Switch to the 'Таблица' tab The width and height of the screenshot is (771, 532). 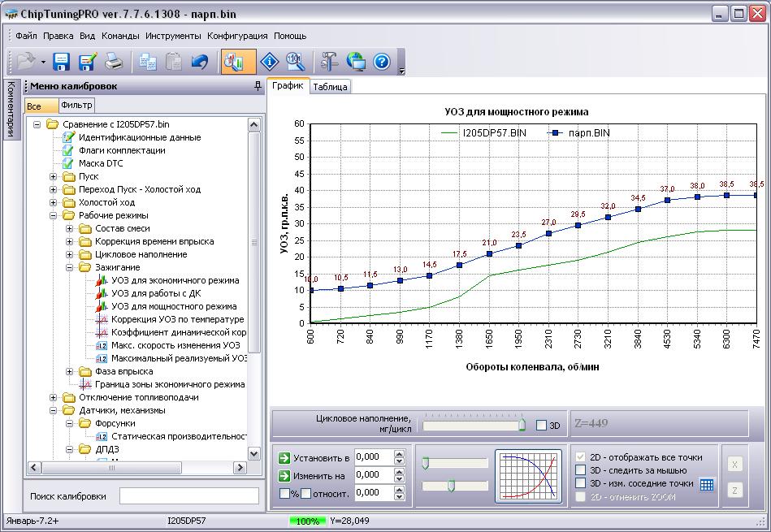point(330,87)
